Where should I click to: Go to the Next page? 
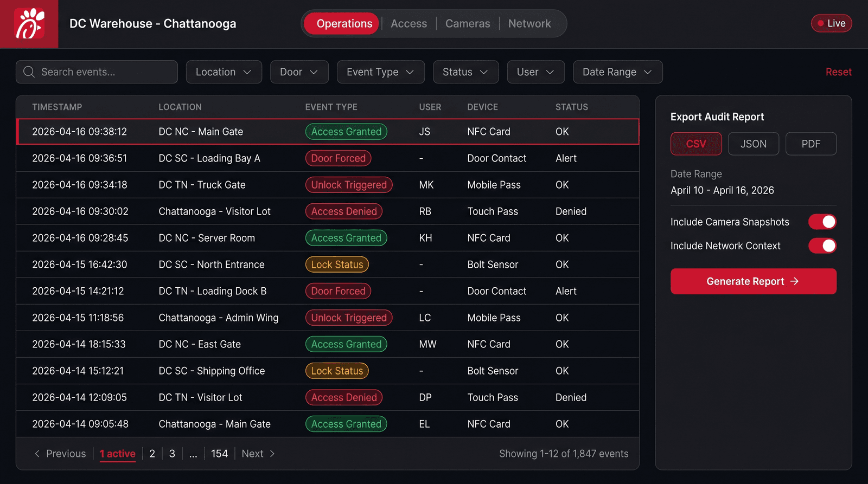point(259,454)
